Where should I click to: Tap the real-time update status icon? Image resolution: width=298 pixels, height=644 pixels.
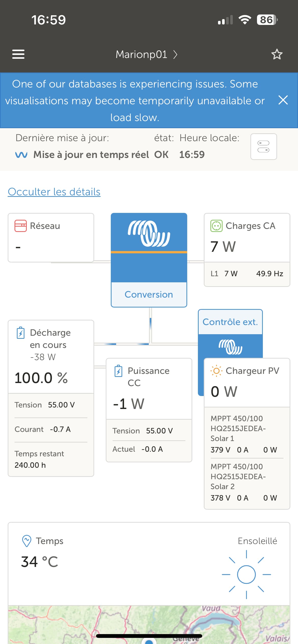pos(21,155)
